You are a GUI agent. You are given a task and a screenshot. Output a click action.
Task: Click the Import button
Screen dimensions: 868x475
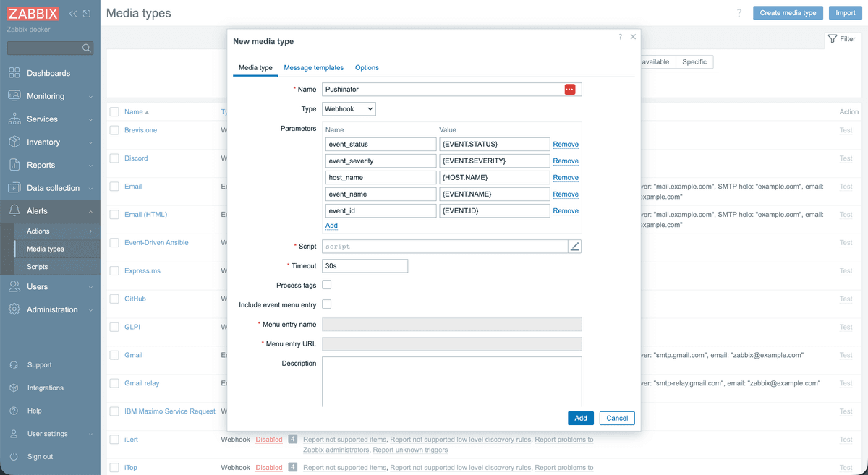846,13
